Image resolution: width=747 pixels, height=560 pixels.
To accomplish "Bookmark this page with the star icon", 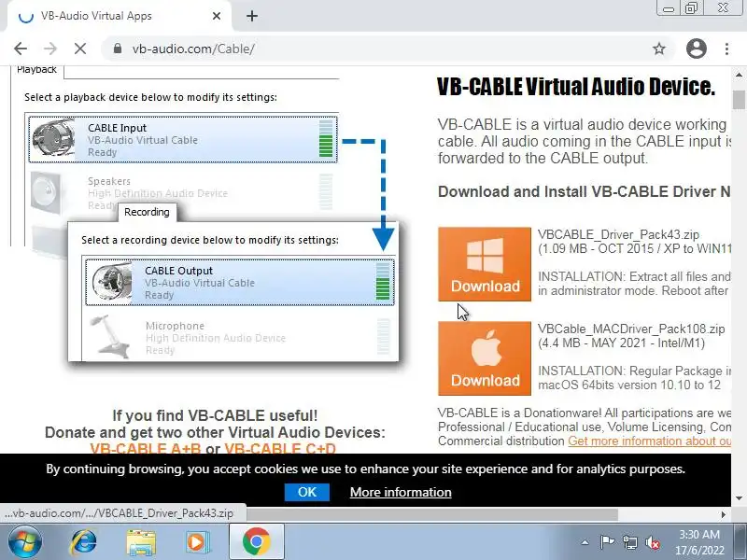I will click(659, 49).
